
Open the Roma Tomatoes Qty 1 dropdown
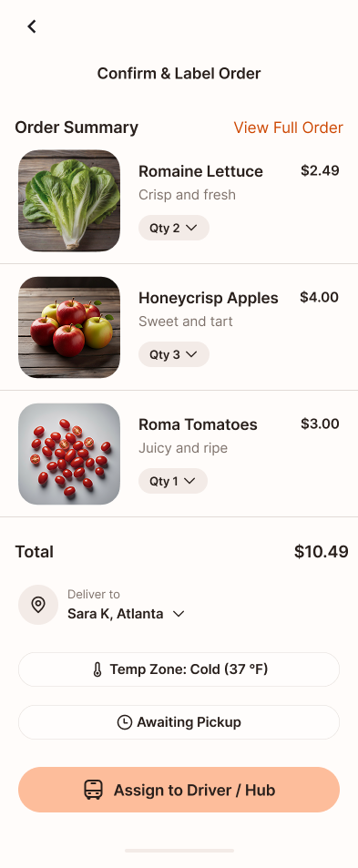(173, 481)
